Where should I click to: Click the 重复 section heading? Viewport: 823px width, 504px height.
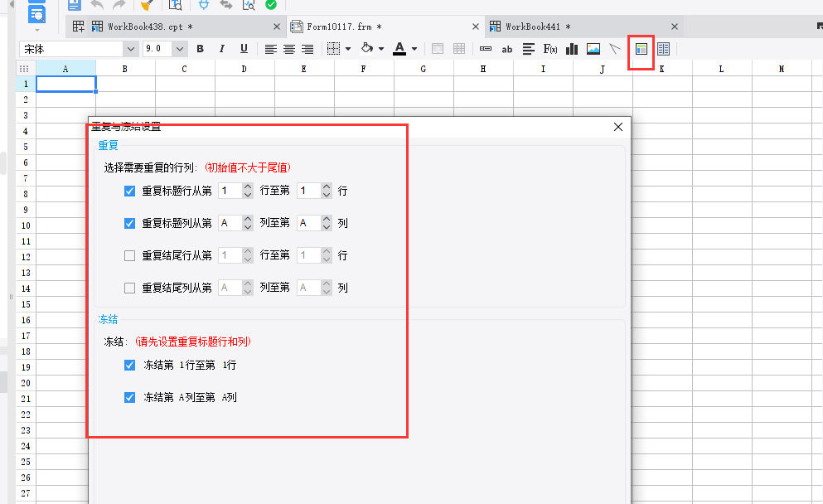click(108, 145)
